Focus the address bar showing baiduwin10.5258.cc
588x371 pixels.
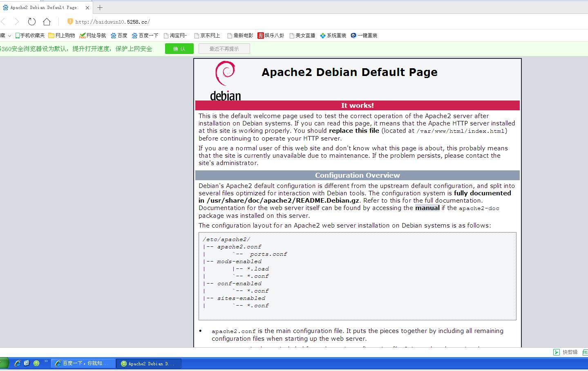(x=112, y=22)
